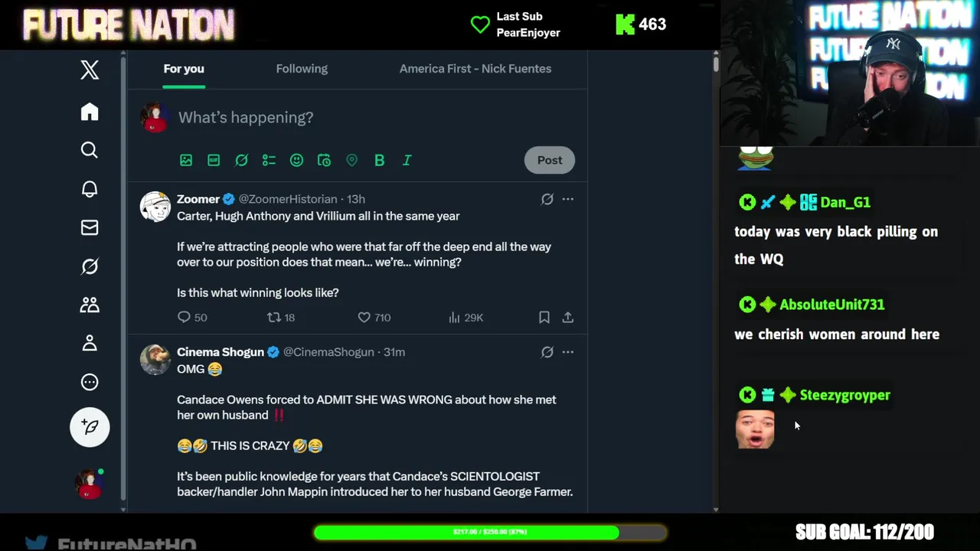Toggle italic formatting in composer
This screenshot has height=551, width=980.
pyautogui.click(x=407, y=160)
